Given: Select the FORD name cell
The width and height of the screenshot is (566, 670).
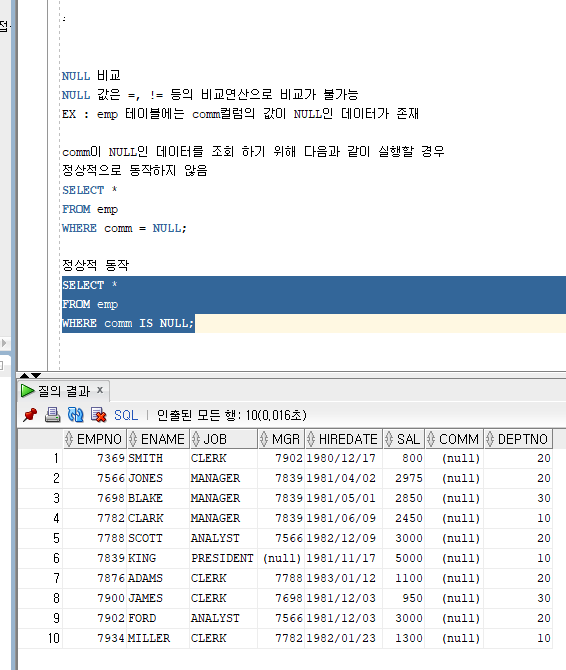Looking at the screenshot, I should (x=158, y=618).
